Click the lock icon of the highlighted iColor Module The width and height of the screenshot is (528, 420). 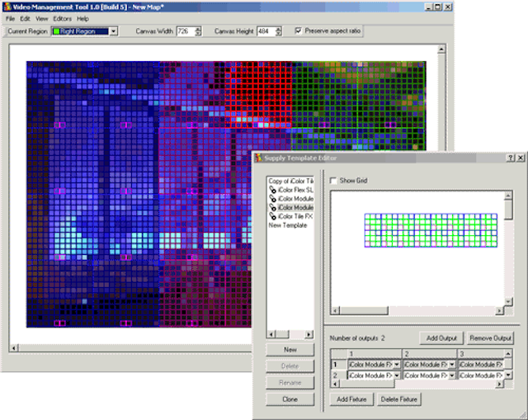(272, 207)
